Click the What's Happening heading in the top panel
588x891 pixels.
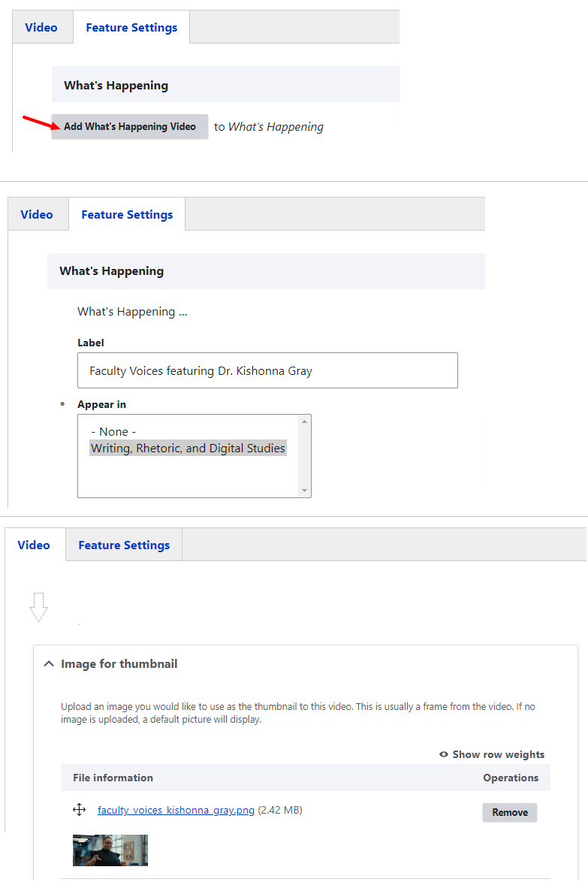[116, 85]
